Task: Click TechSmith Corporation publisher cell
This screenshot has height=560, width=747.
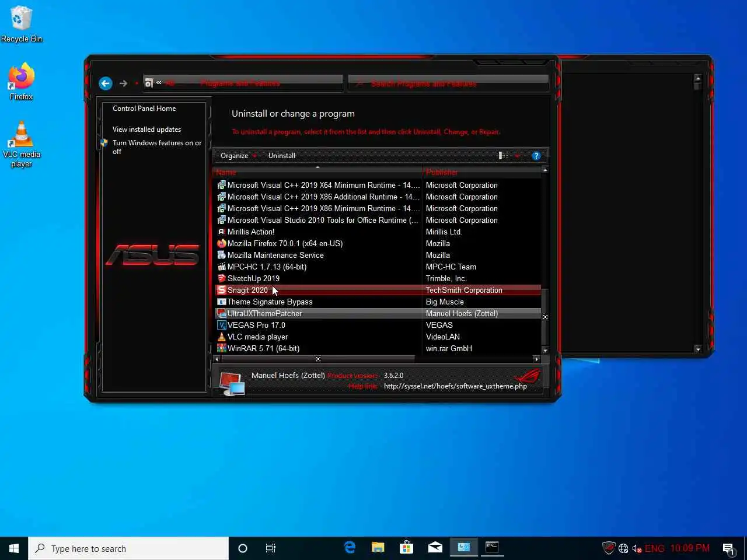Action: (464, 290)
